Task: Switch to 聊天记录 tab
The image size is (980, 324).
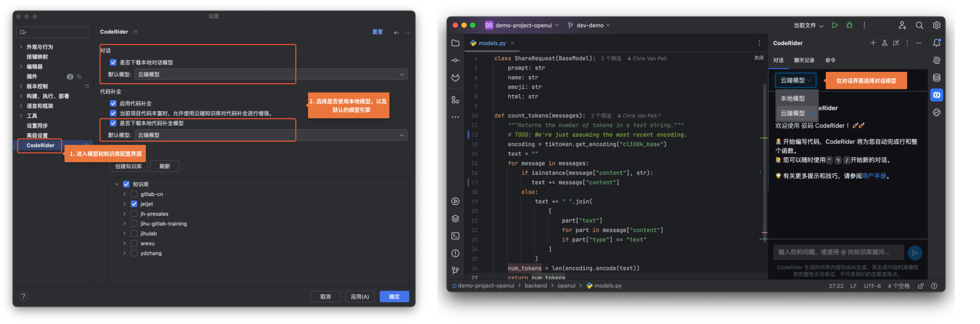Action: pos(804,60)
